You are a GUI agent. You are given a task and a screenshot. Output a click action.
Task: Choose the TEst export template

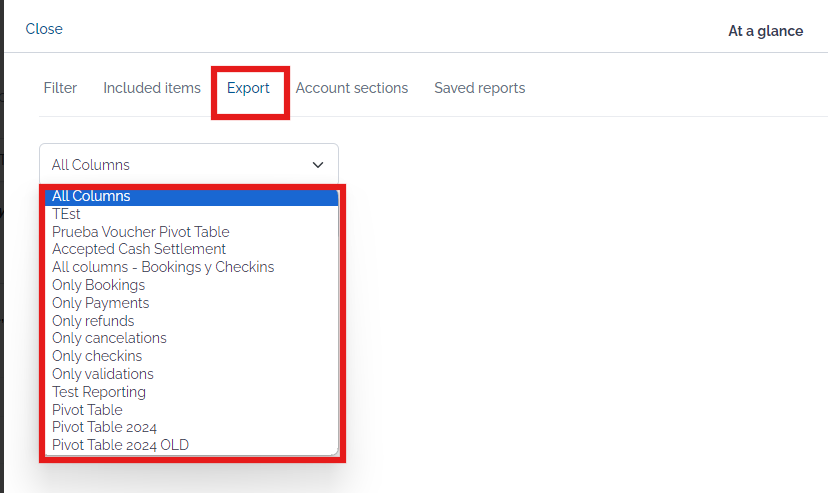click(192, 214)
